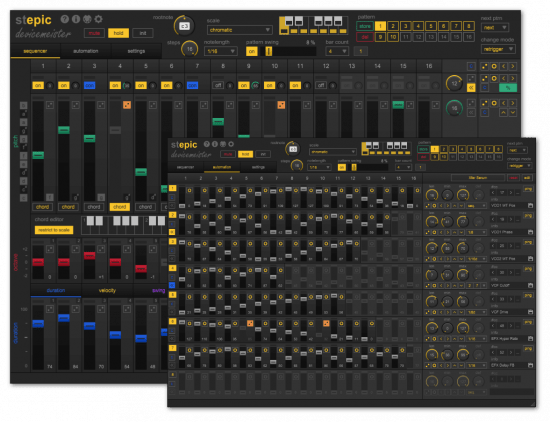550x422 pixels.
Task: Click yellow double-arrow button beside gate knob
Action: point(471,88)
